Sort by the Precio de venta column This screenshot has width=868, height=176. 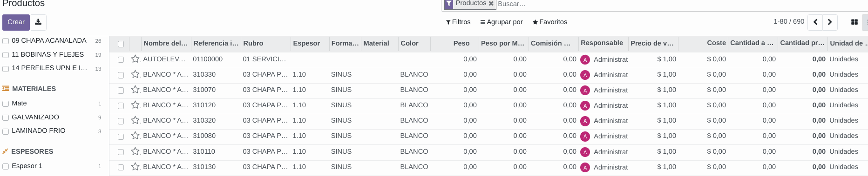click(x=653, y=43)
